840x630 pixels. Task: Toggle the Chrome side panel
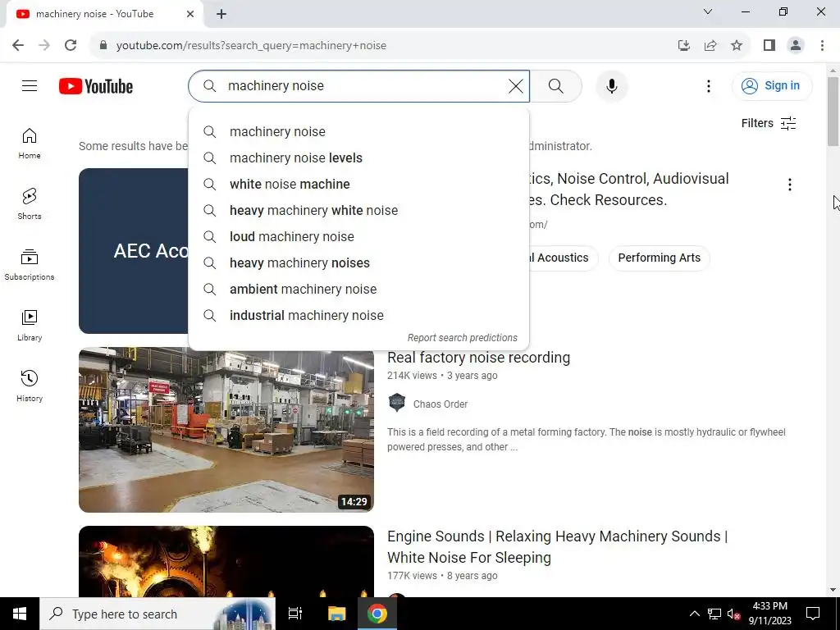(x=769, y=46)
